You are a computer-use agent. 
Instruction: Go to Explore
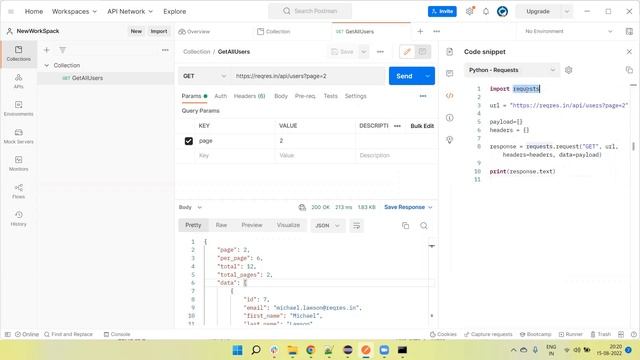(x=175, y=11)
